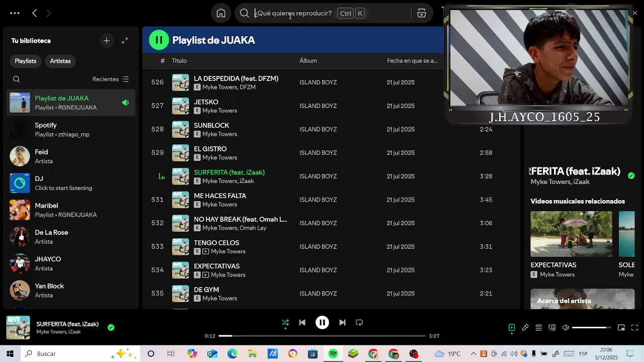Open Omah Lay artist link under NO HAY BREAK
This screenshot has width=644, height=362.
253,228
